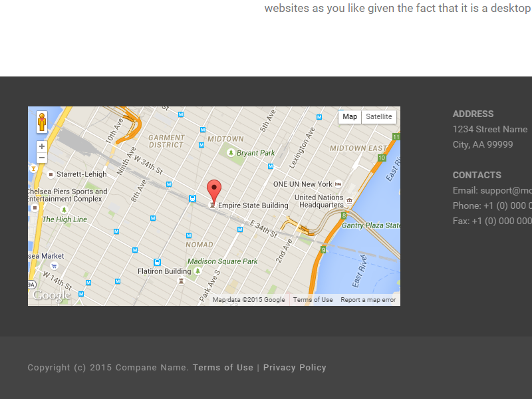Click the Phone number line

492,205
